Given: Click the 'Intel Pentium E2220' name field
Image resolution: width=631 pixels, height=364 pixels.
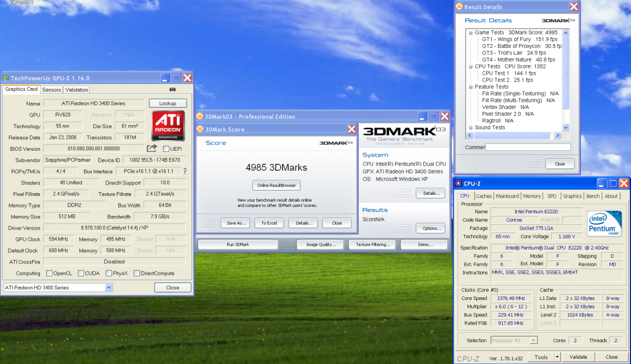Looking at the screenshot, I should (x=536, y=211).
